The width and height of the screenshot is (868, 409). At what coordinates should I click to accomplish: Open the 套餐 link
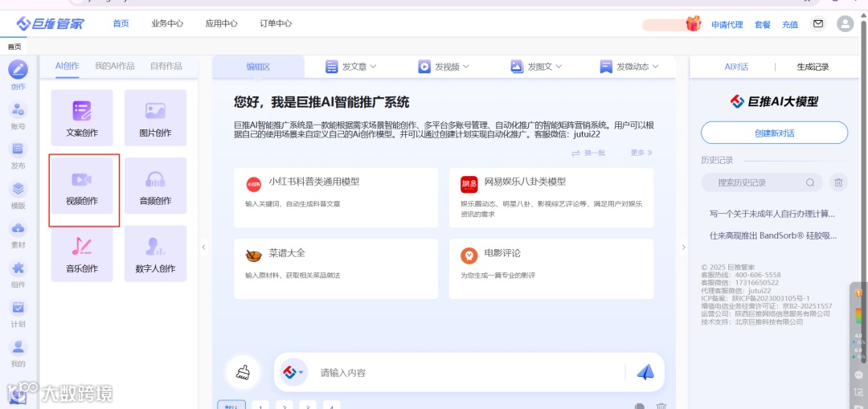coord(762,24)
